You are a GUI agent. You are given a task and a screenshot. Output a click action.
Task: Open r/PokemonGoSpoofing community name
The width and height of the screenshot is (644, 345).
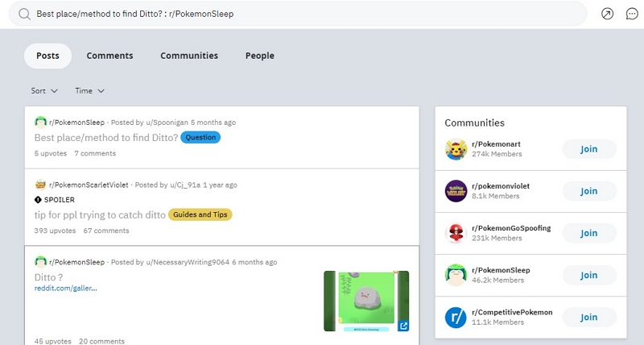click(511, 228)
